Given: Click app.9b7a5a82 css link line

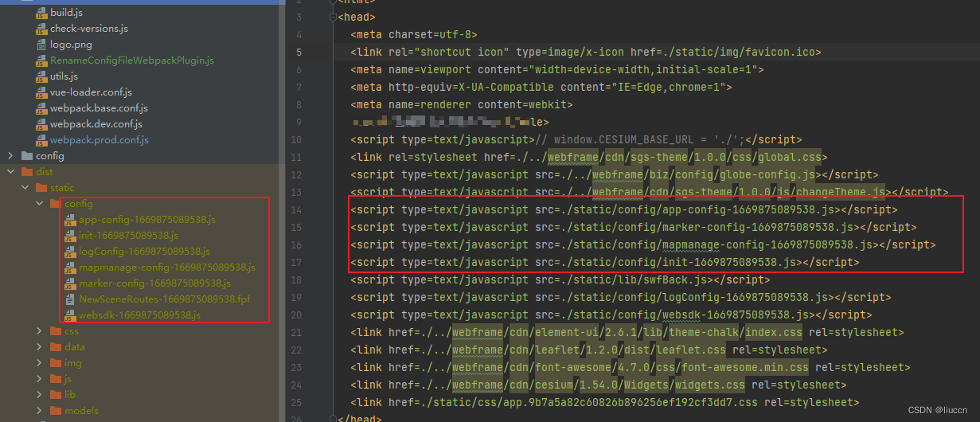Looking at the screenshot, I should [x=605, y=403].
